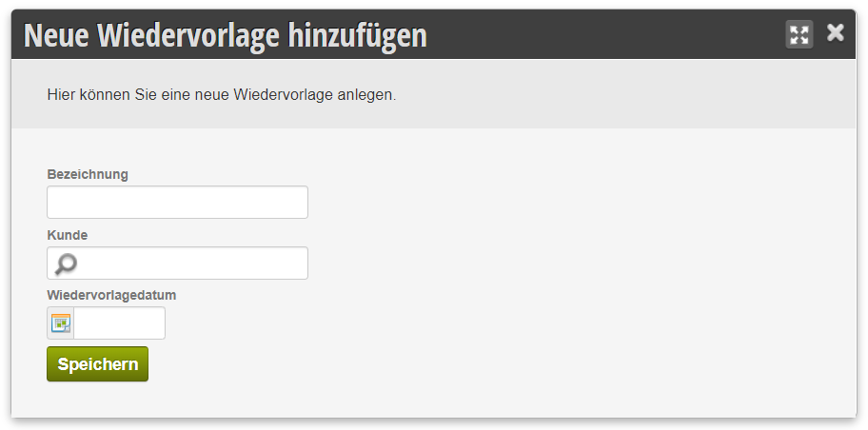Click blank area right of date input
868x430 pixels.
[x=498, y=323]
